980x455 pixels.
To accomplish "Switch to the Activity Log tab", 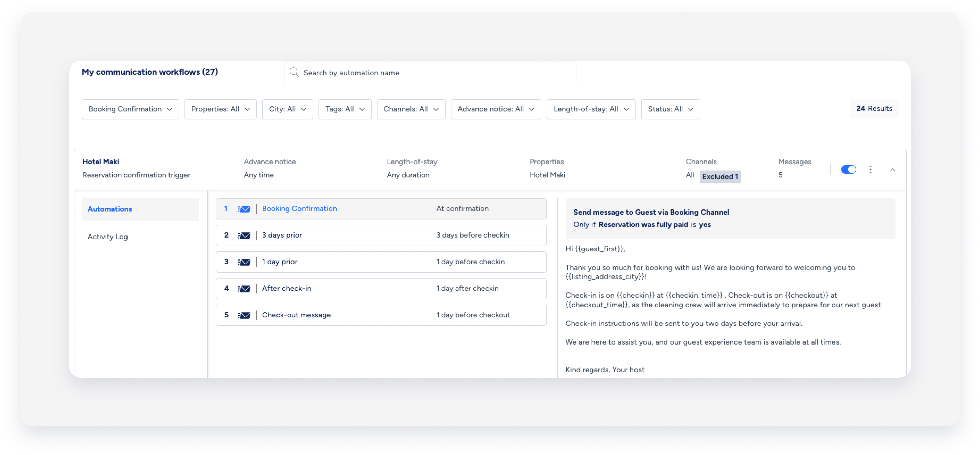I will coord(108,237).
